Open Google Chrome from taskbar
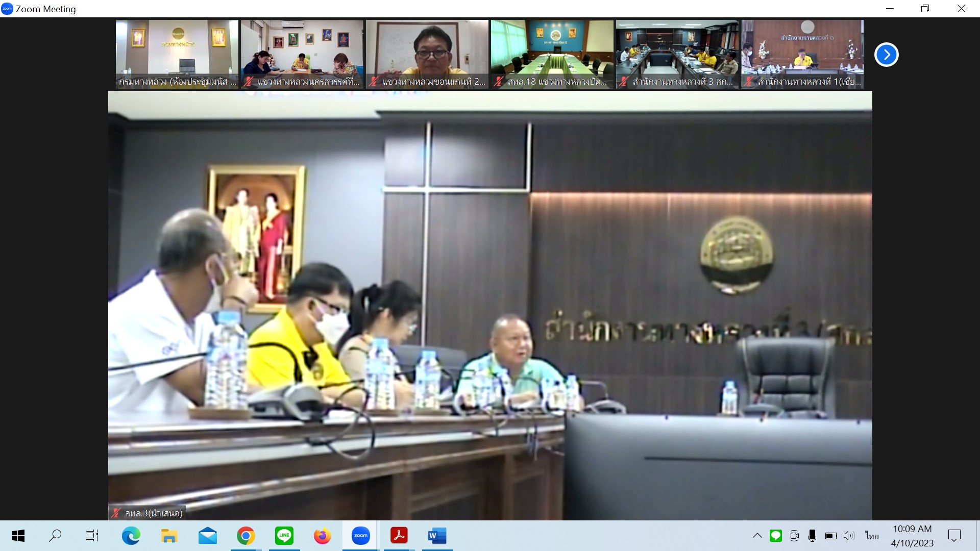The image size is (980, 551). [x=246, y=536]
